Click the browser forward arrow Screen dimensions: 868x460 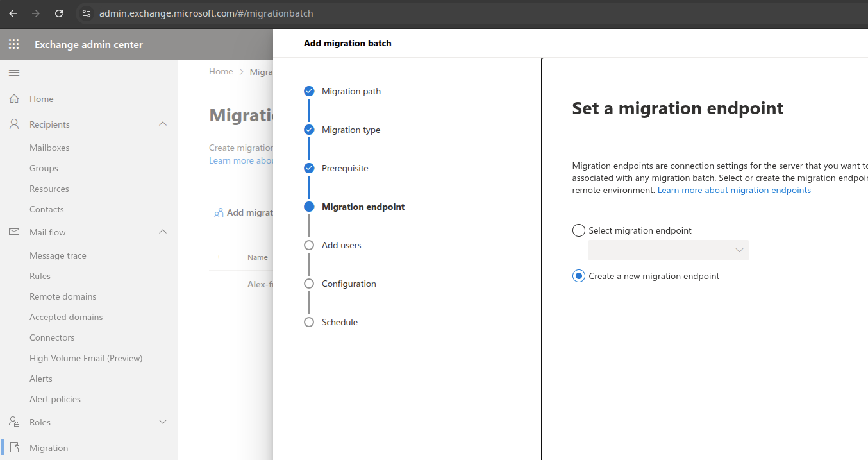pos(36,13)
